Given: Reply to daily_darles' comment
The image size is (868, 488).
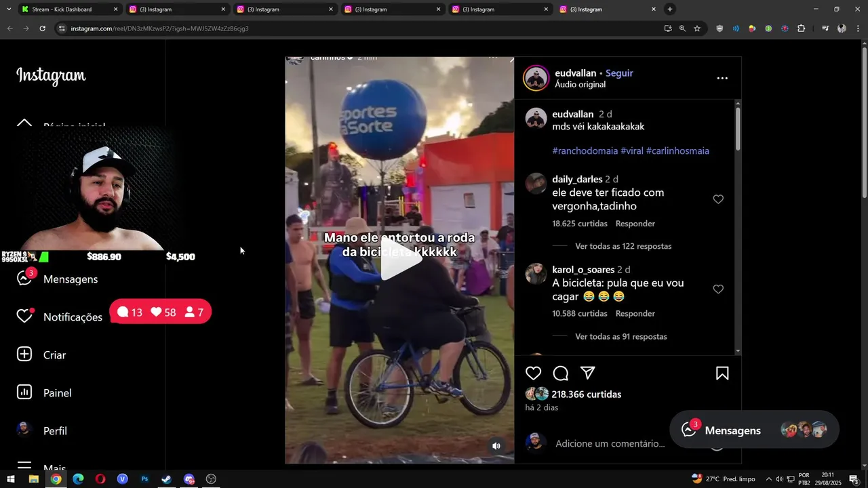Looking at the screenshot, I should pos(635,224).
